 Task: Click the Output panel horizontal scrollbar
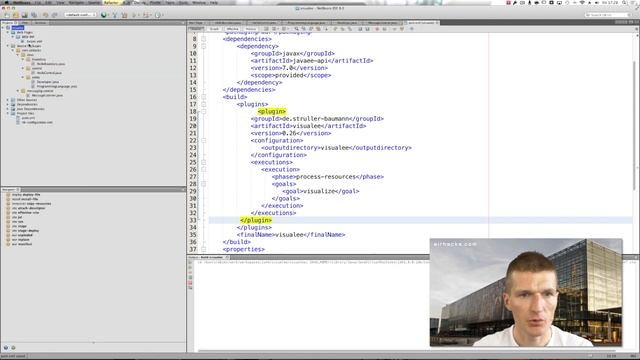coord(406,351)
